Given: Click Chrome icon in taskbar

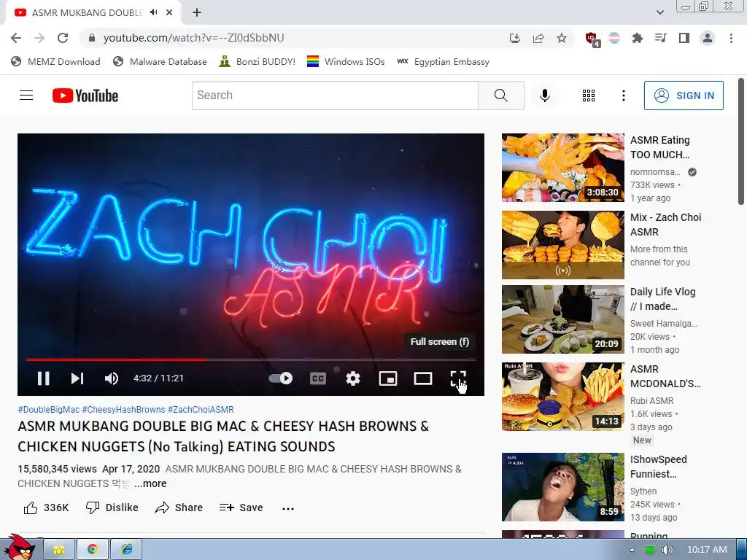Looking at the screenshot, I should coord(93,549).
